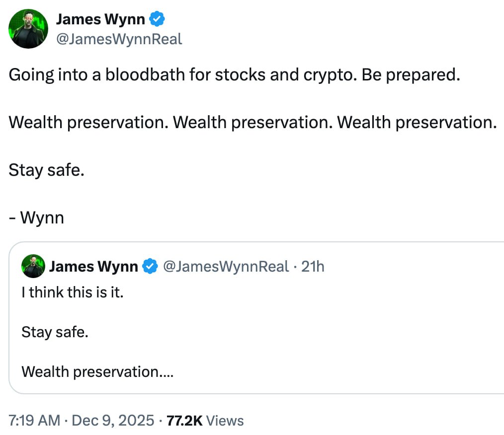Click the triple "Wealth preservation." line
504x435 pixels.
(x=252, y=122)
